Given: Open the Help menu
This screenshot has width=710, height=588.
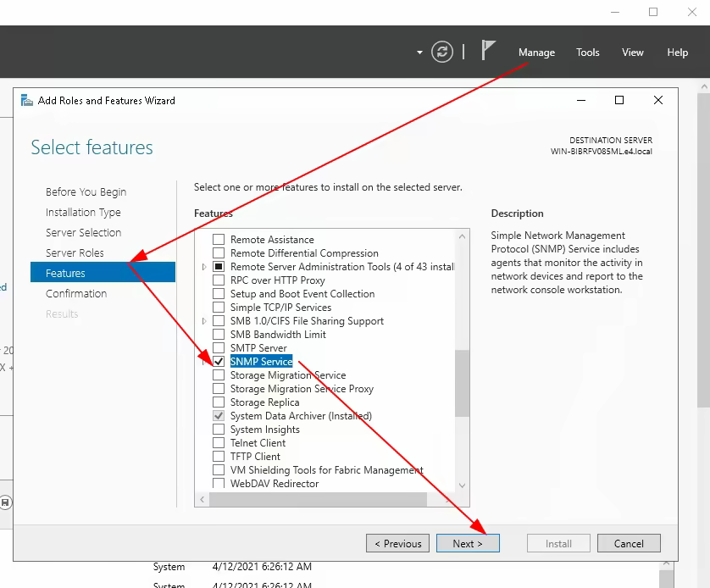Looking at the screenshot, I should coord(677,53).
